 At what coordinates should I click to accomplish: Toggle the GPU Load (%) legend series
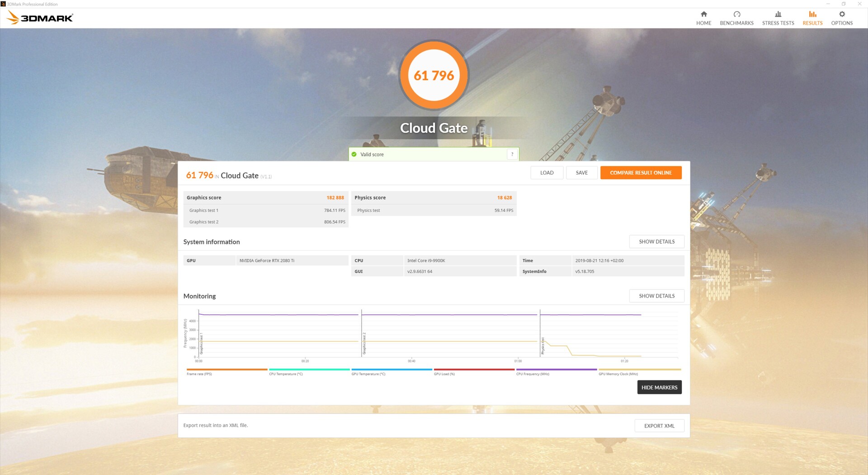click(444, 374)
